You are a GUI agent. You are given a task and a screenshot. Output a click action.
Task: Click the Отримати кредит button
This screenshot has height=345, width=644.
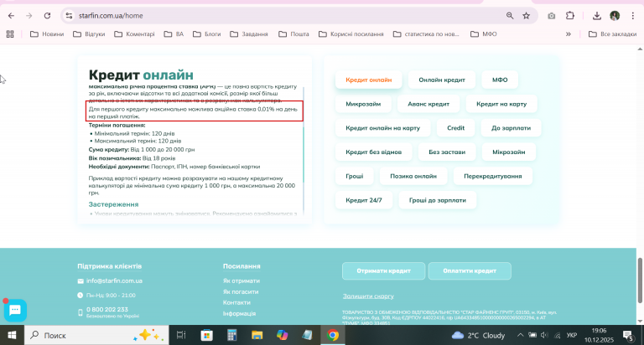[x=383, y=271]
